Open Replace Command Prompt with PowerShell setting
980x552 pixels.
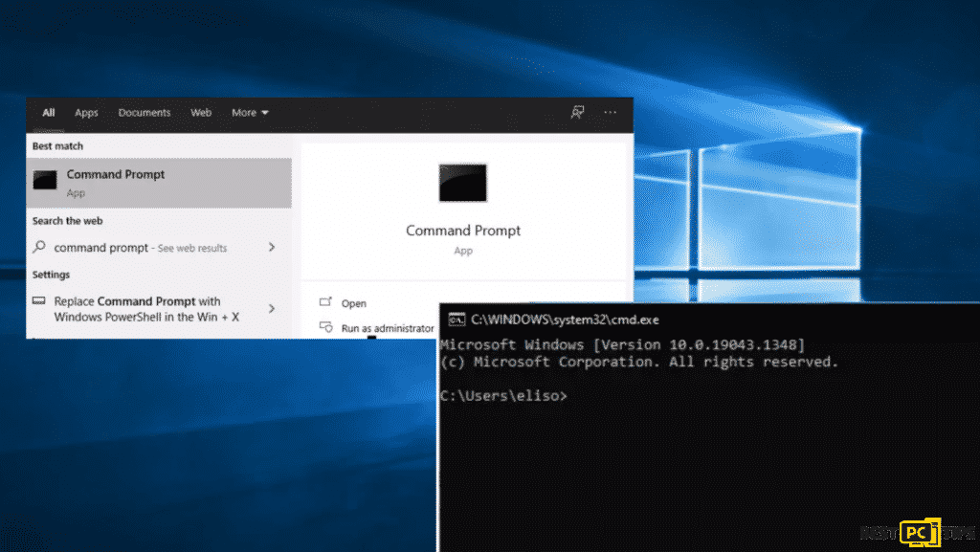pyautogui.click(x=159, y=309)
